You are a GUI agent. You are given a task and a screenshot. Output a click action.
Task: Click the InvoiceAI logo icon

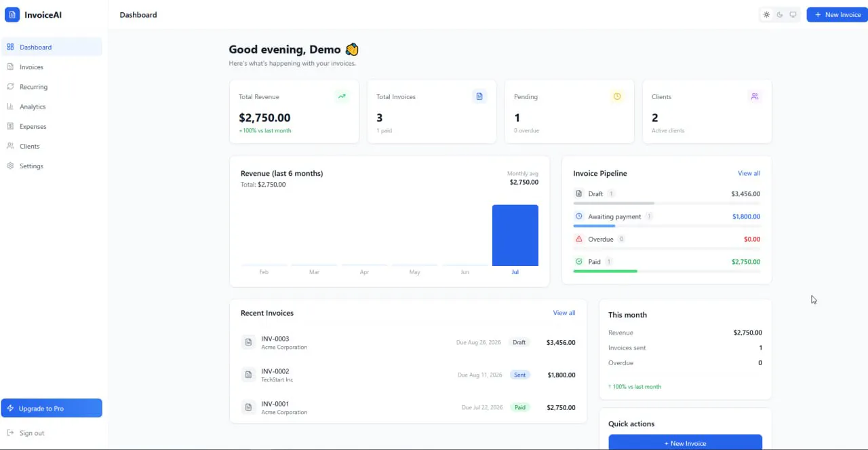tap(12, 14)
